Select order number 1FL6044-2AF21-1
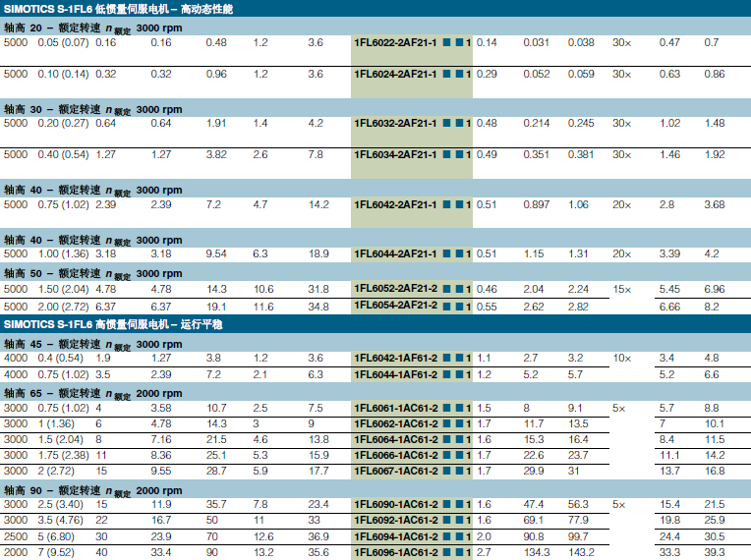This screenshot has width=751, height=560. point(395,254)
